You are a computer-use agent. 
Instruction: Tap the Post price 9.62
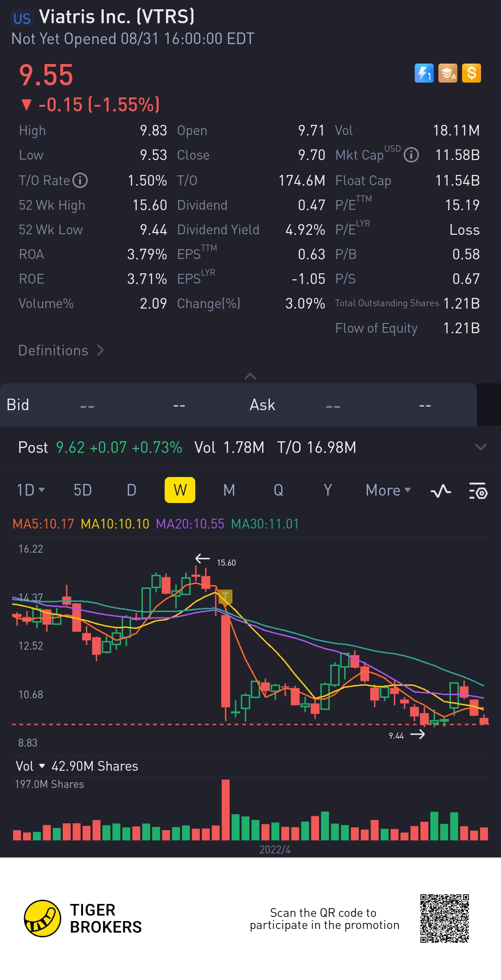click(71, 447)
